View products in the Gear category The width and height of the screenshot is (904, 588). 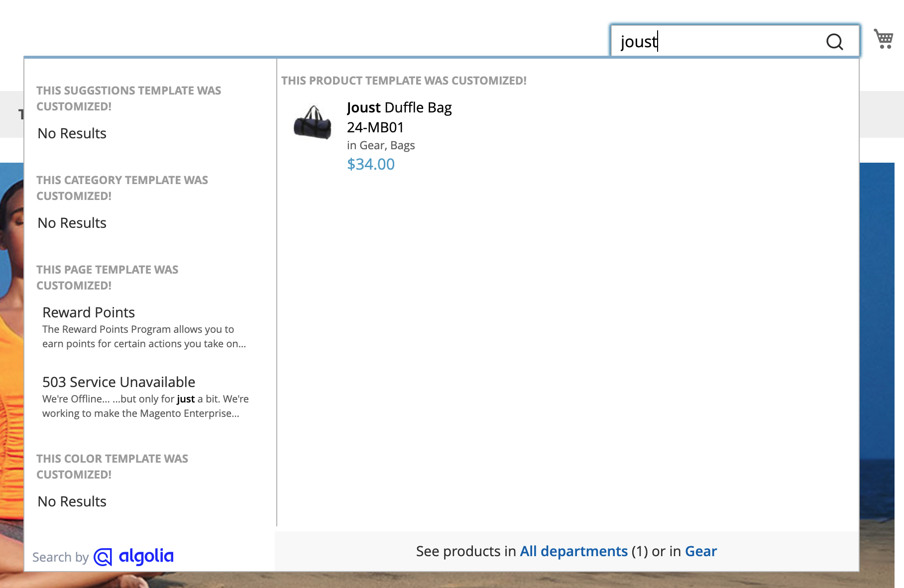click(701, 551)
